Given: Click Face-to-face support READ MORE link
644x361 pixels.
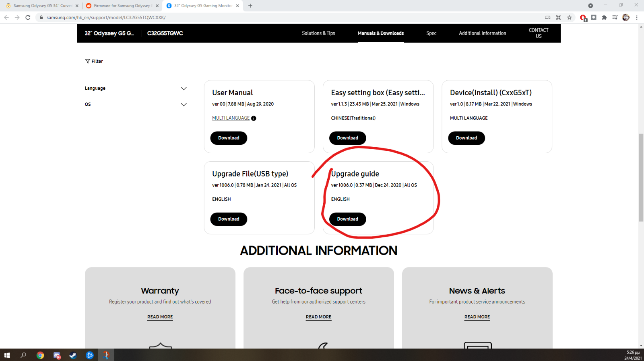Looking at the screenshot, I should (318, 317).
